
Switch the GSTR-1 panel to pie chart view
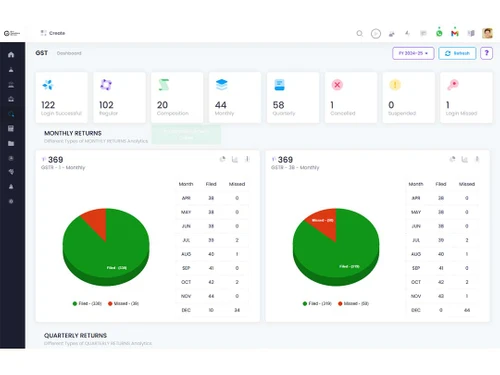coord(222,159)
